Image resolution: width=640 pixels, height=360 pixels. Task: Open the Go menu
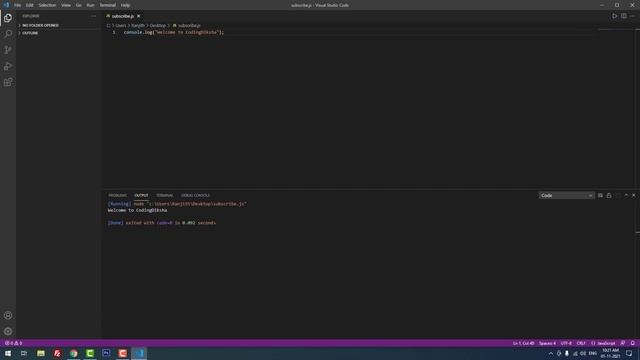[x=78, y=5]
